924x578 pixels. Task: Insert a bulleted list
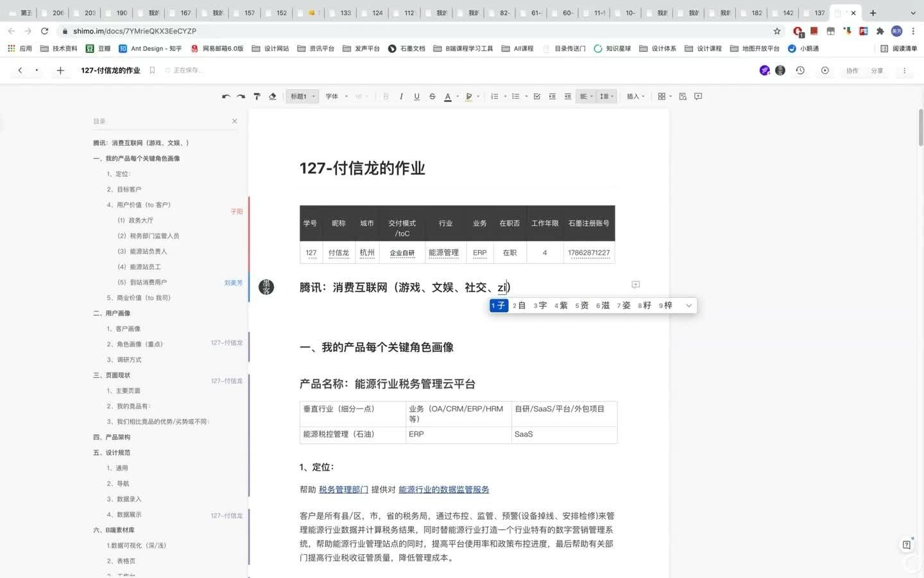pyautogui.click(x=516, y=96)
